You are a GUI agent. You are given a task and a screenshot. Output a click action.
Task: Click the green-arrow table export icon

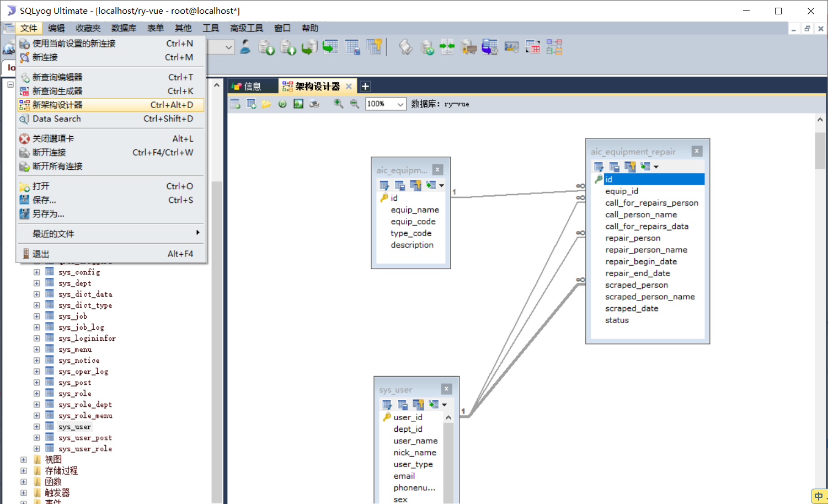[x=330, y=47]
